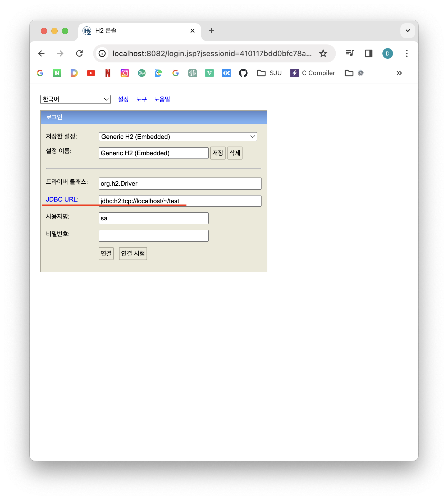Open the profile avatar D
This screenshot has height=500, width=448.
pyautogui.click(x=388, y=53)
